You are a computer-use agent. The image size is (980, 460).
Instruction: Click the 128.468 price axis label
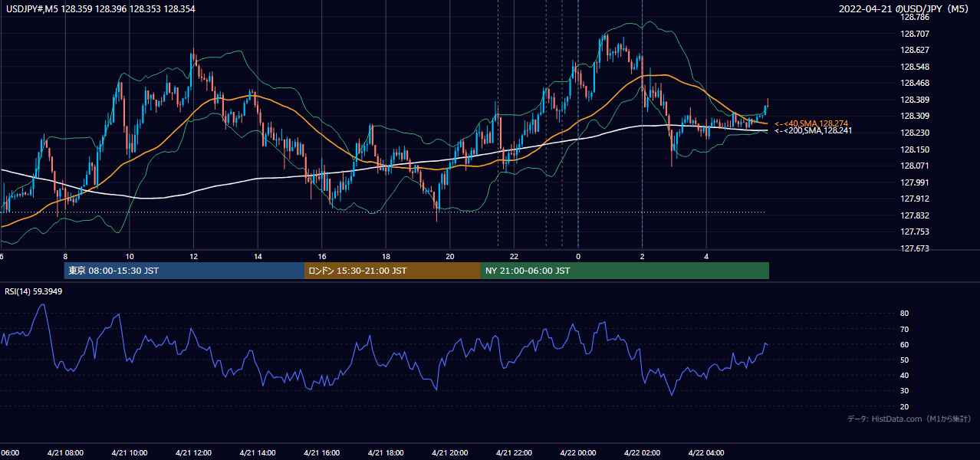pyautogui.click(x=915, y=83)
